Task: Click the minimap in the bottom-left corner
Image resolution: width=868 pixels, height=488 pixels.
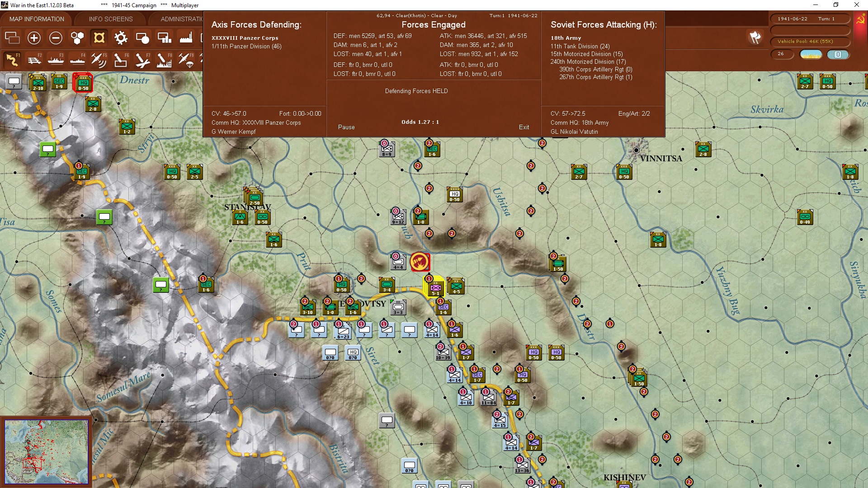Action: [x=47, y=452]
